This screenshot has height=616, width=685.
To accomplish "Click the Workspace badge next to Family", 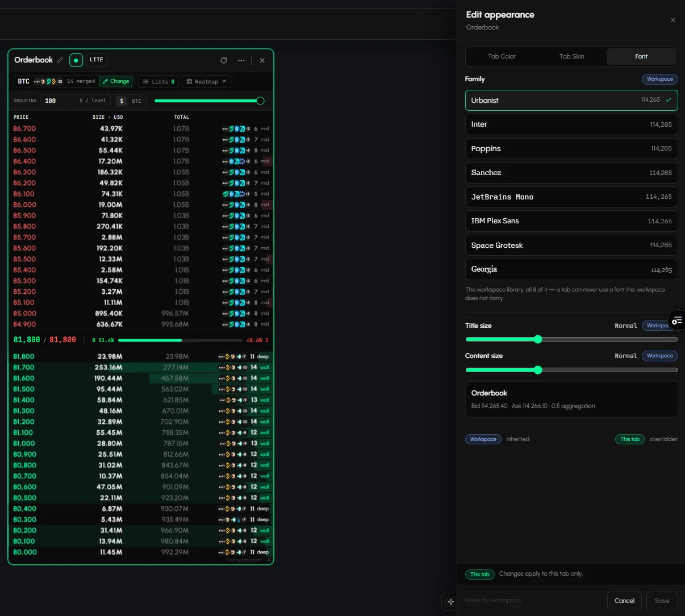I will [x=659, y=79].
